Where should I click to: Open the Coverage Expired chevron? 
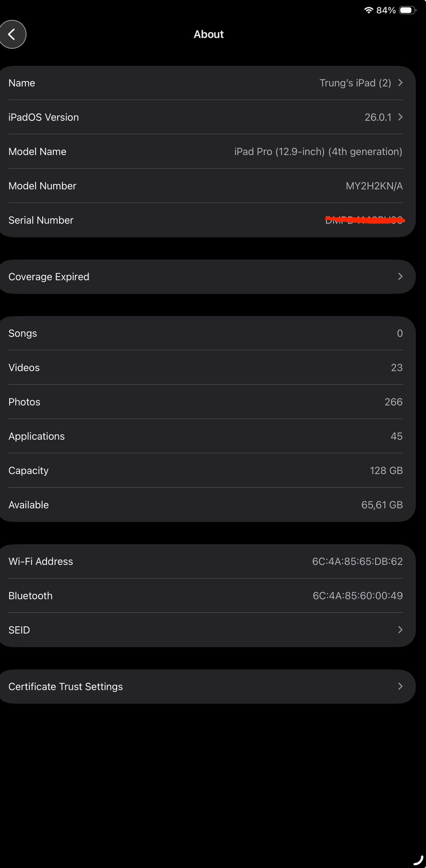point(400,277)
